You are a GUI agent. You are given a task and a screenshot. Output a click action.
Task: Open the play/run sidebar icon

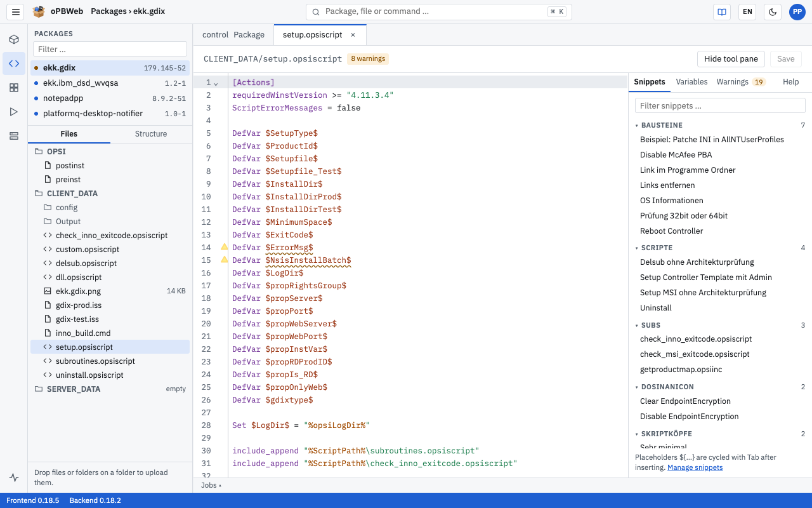pos(14,112)
